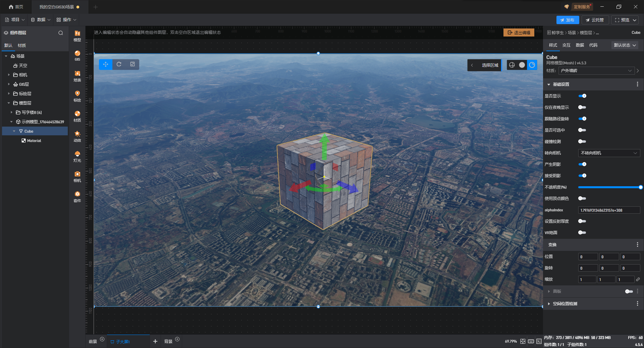This screenshot has height=348, width=644.
Task: Click the back arrow beside 选择区域
Action: (x=472, y=65)
